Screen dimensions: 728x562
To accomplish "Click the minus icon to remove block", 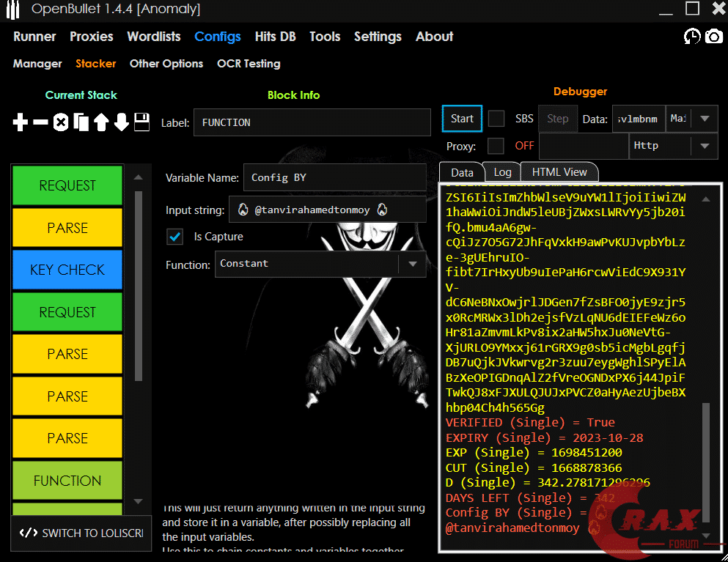I will tap(40, 122).
